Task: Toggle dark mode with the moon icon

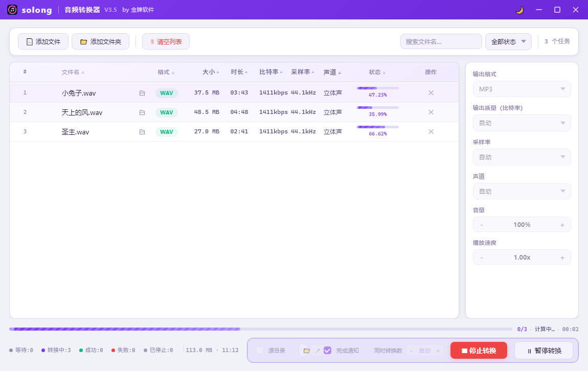Action: tap(519, 10)
